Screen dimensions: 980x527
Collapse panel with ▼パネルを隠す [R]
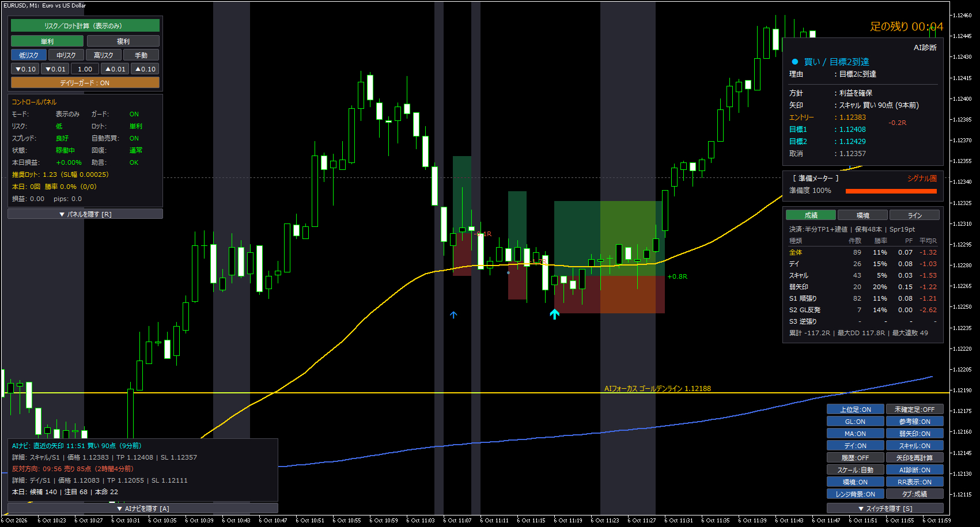pyautogui.click(x=85, y=214)
